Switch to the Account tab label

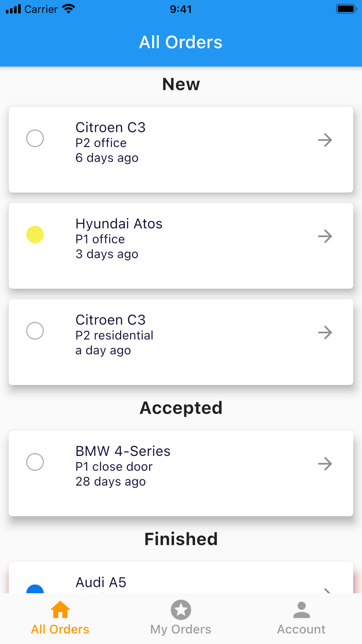[x=301, y=629]
